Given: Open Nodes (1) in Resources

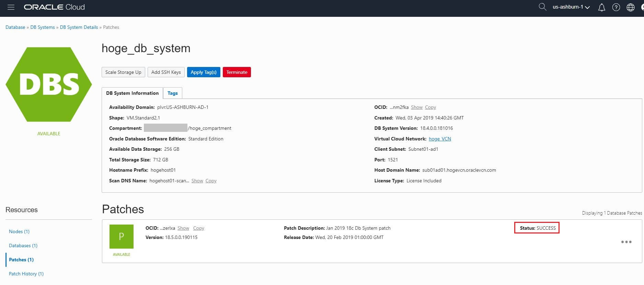Looking at the screenshot, I should click(x=19, y=231).
